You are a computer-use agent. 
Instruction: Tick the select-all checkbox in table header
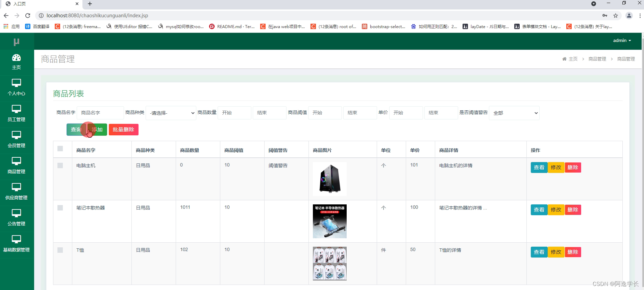tap(60, 149)
